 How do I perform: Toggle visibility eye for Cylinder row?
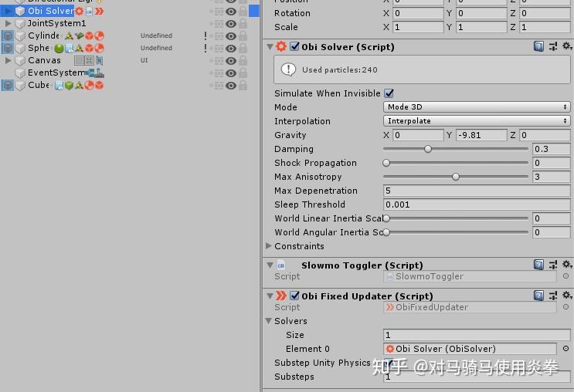tap(231, 35)
